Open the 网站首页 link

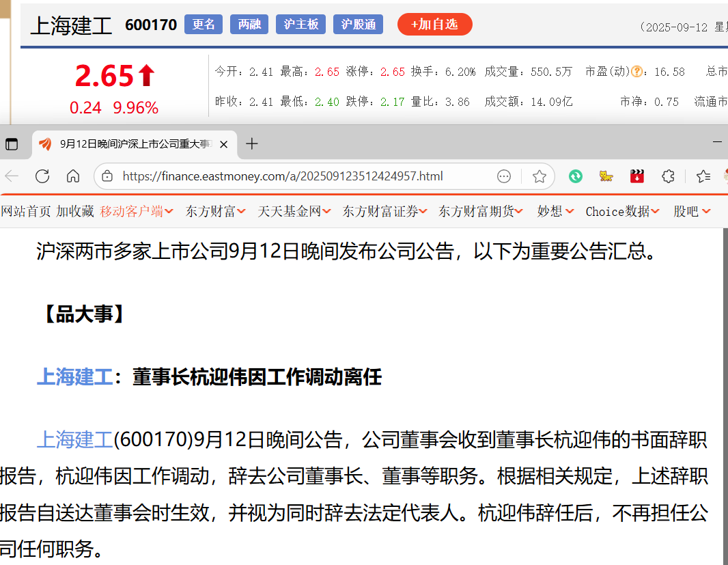point(26,211)
